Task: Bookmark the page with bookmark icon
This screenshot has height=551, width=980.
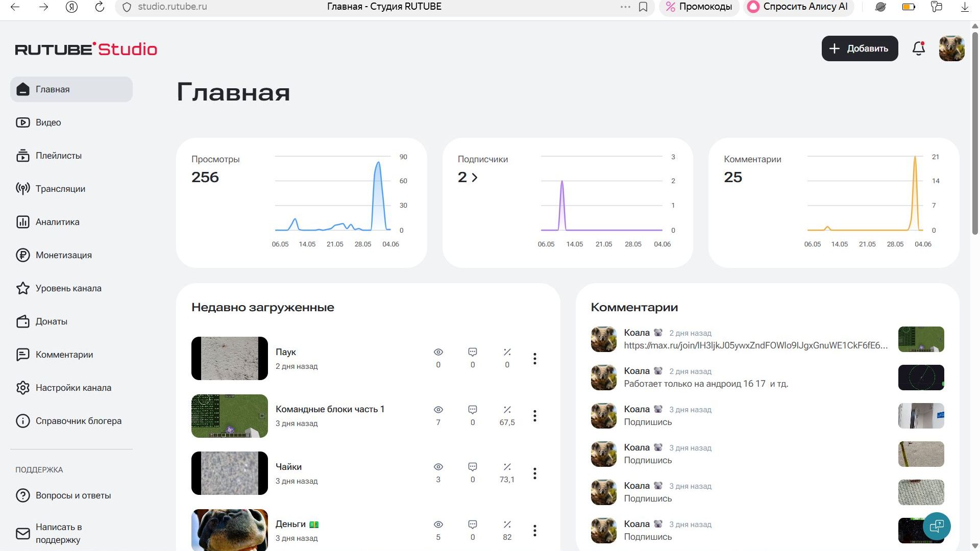Action: [643, 7]
